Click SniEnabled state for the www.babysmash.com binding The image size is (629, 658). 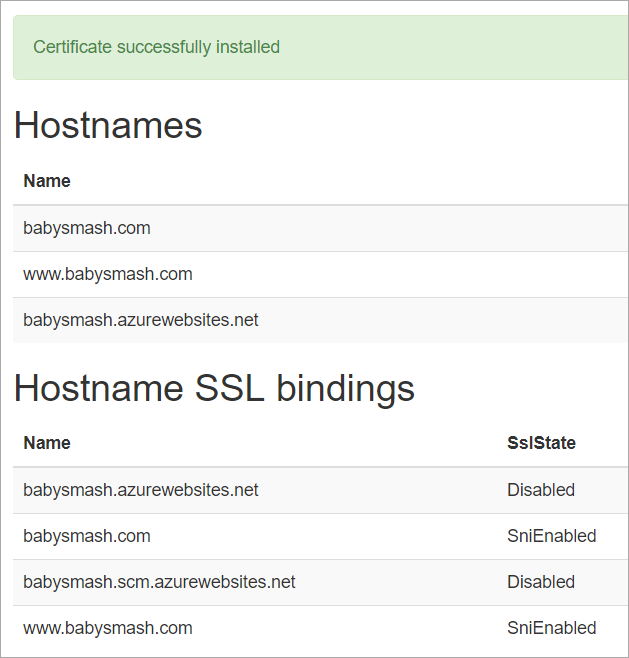click(551, 628)
